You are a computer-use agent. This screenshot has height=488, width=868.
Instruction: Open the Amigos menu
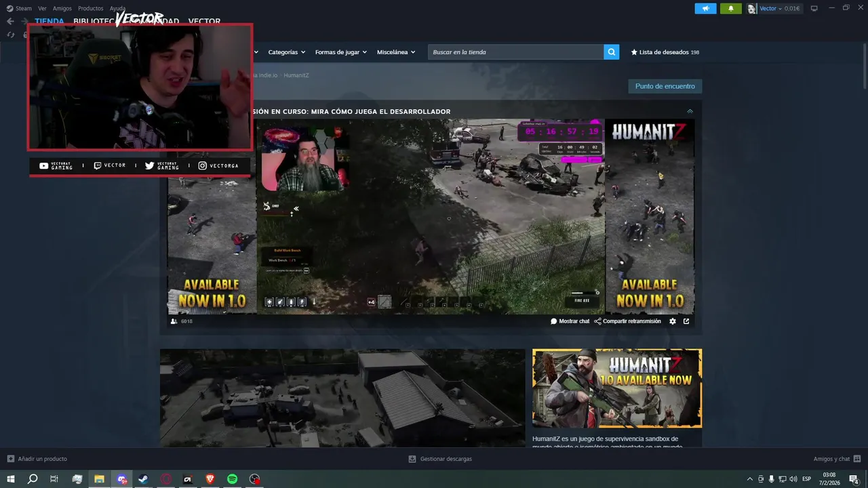(x=62, y=9)
